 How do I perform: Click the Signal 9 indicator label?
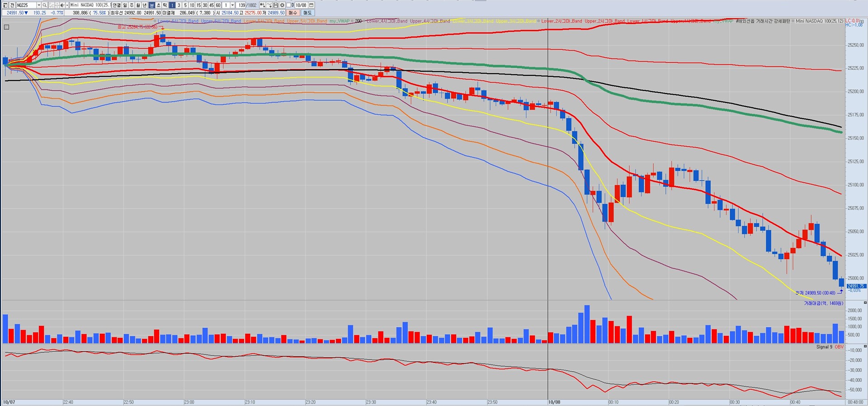824,347
